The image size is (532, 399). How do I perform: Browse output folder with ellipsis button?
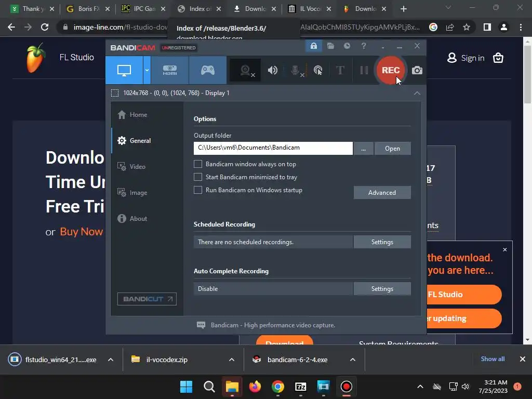tap(363, 148)
